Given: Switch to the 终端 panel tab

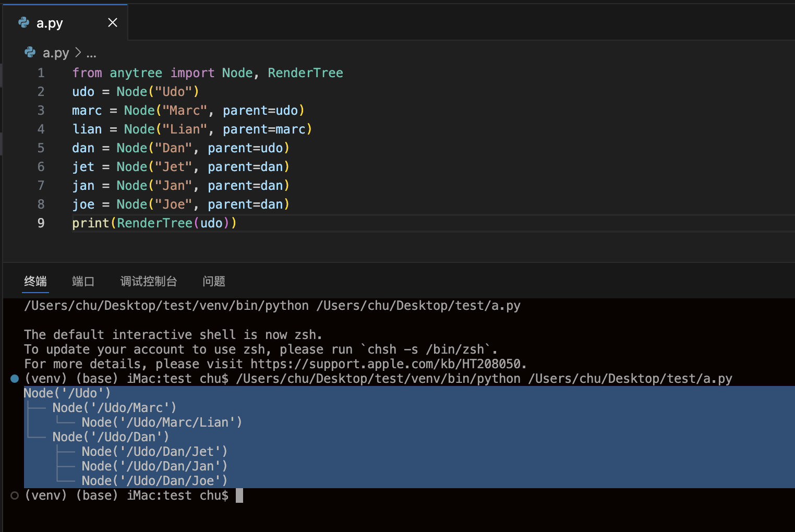Looking at the screenshot, I should point(35,282).
